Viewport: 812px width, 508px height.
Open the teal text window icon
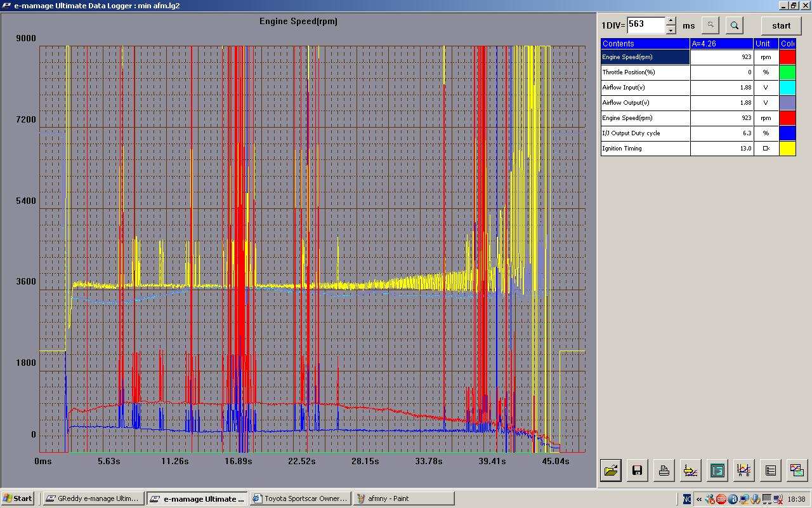point(717,471)
